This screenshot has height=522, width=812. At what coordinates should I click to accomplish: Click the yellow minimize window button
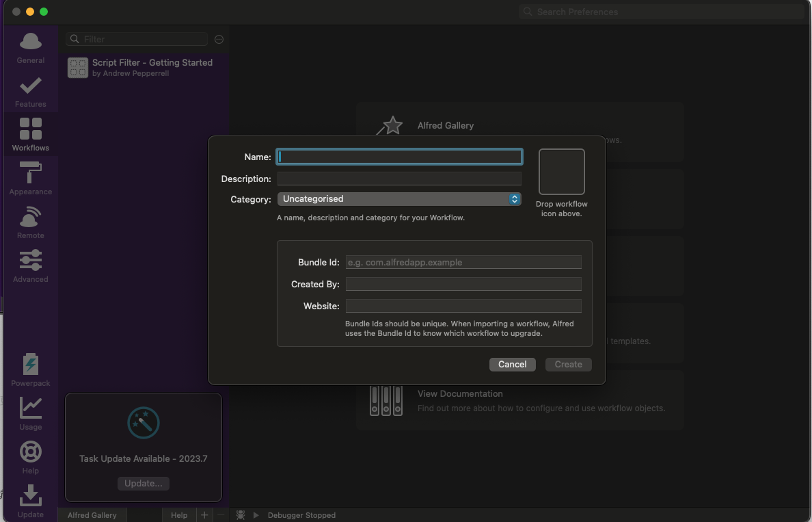pos(30,12)
